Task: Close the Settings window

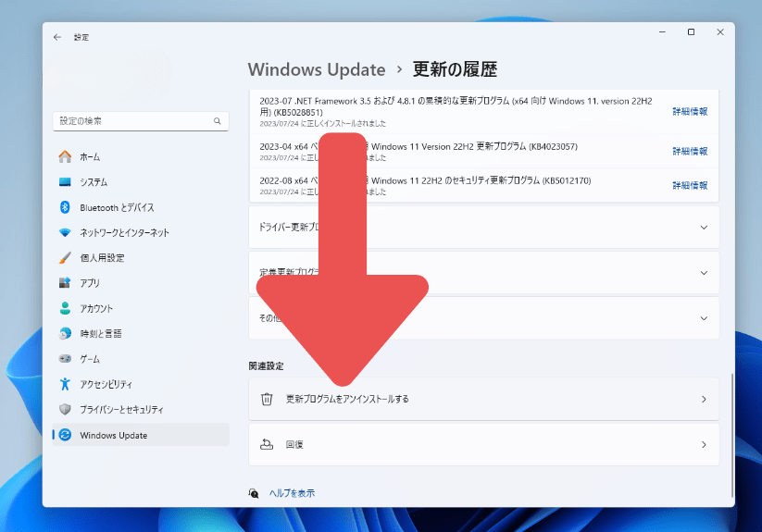Action: pyautogui.click(x=720, y=32)
